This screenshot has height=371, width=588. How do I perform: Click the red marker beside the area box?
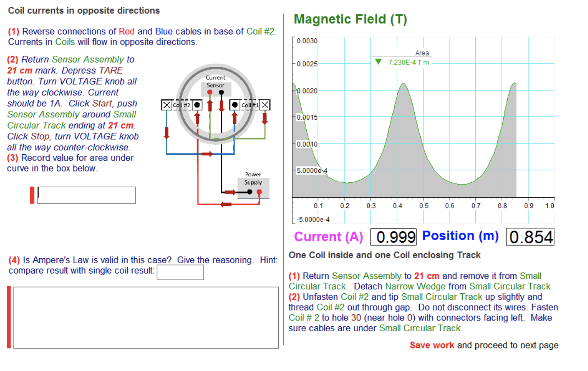(32, 195)
